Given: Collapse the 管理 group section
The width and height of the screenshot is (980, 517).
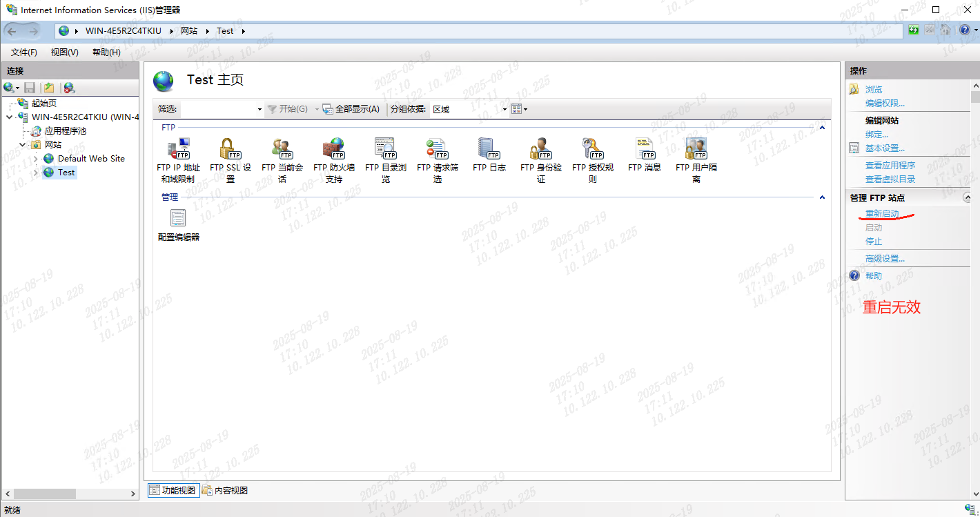Looking at the screenshot, I should click(821, 197).
